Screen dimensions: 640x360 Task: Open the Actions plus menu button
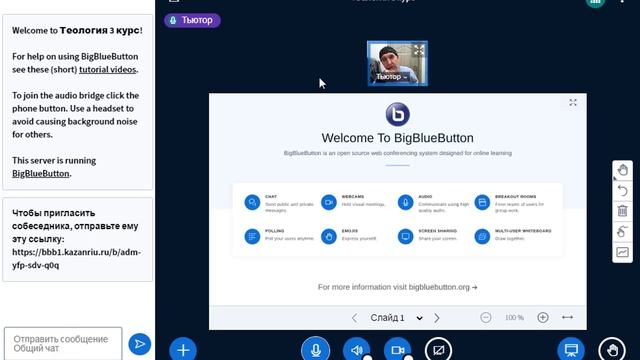[x=183, y=350]
